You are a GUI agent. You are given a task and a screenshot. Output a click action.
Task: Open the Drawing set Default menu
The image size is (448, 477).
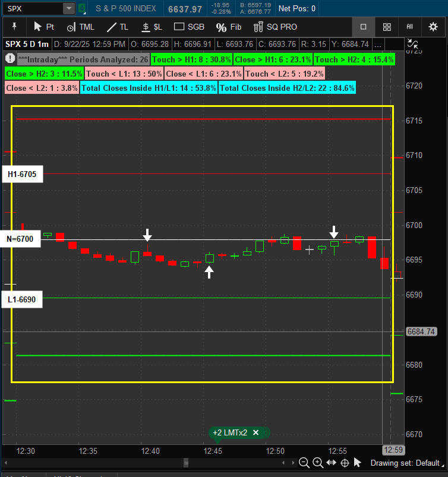tap(405, 463)
